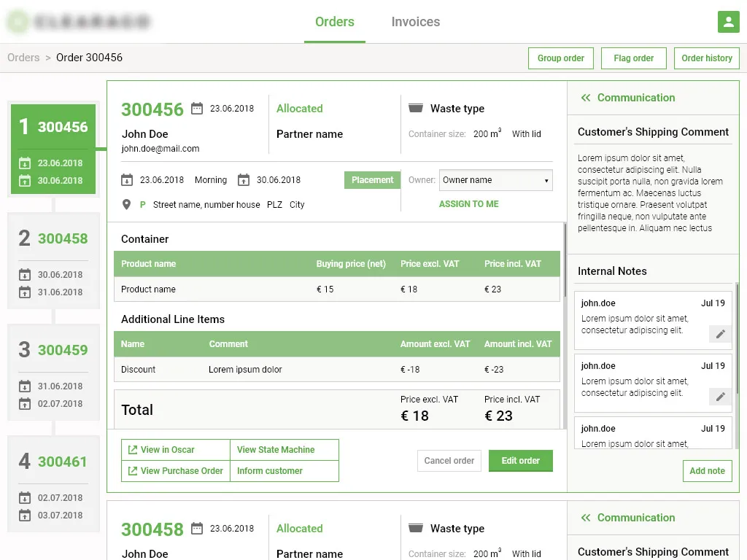Go to Orders in breadcrumb

click(x=23, y=58)
